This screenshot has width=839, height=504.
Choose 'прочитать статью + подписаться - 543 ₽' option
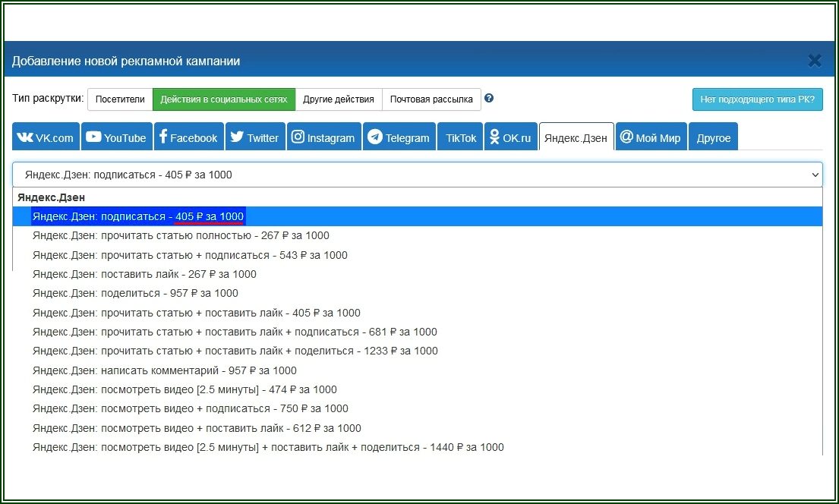coord(418,255)
